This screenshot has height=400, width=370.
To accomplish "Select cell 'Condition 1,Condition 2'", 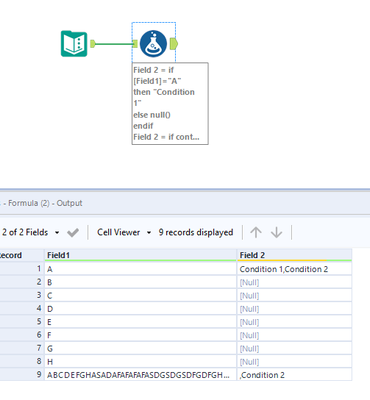I will click(x=294, y=269).
